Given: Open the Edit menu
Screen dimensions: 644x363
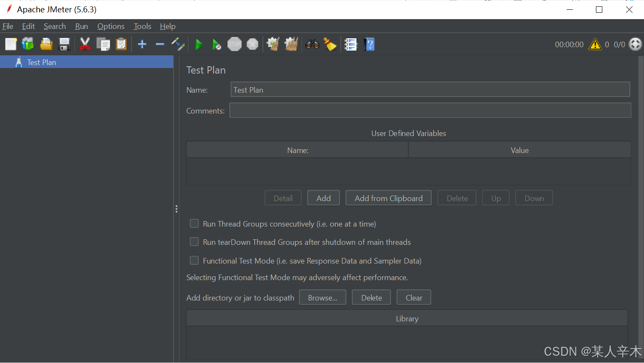Looking at the screenshot, I should [x=28, y=26].
